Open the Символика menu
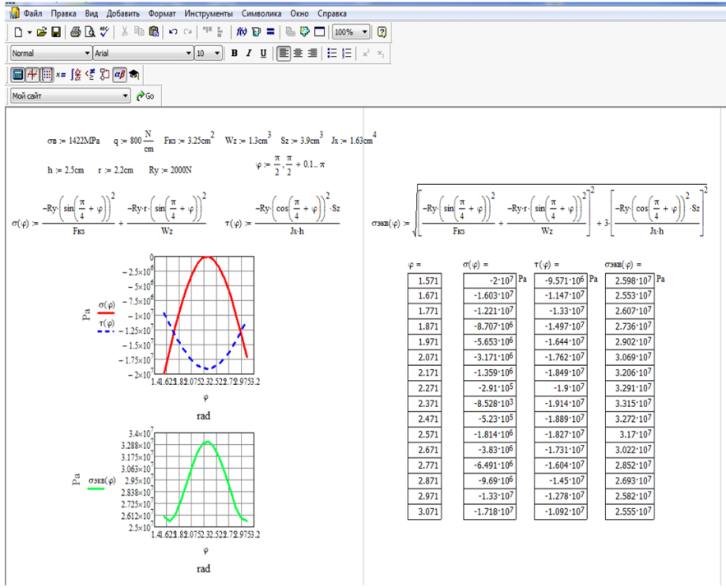 (262, 14)
